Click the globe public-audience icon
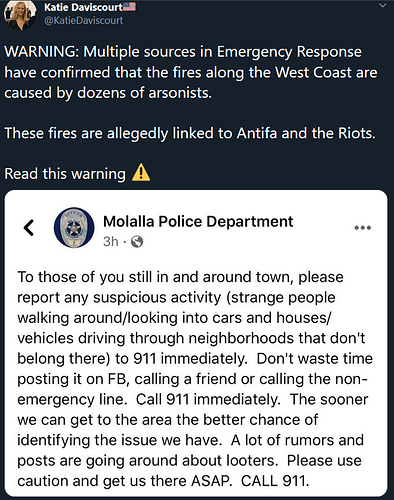 (137, 241)
